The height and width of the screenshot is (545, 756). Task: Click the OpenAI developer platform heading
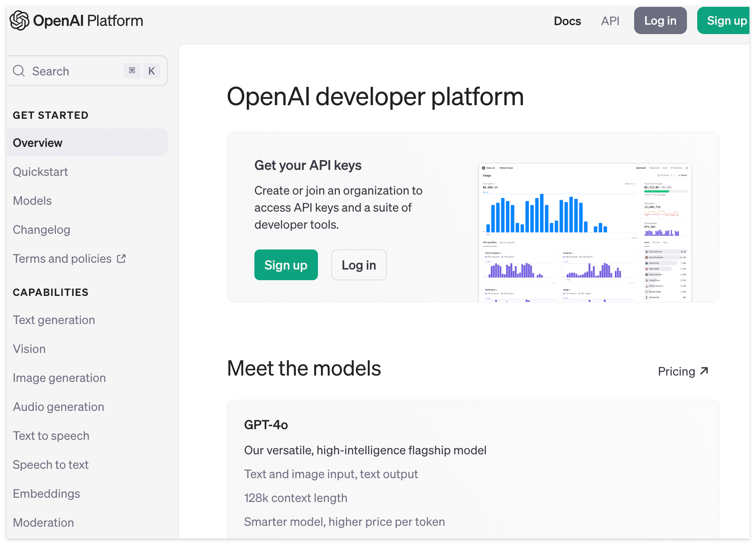[375, 97]
